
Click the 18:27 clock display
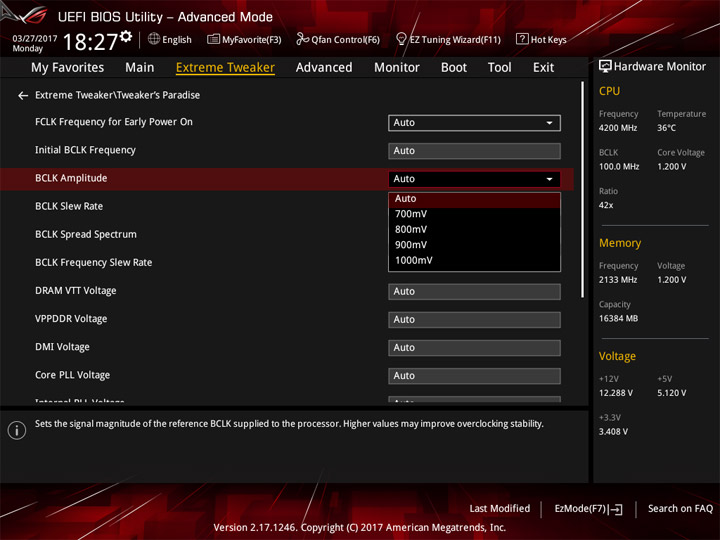(x=90, y=42)
